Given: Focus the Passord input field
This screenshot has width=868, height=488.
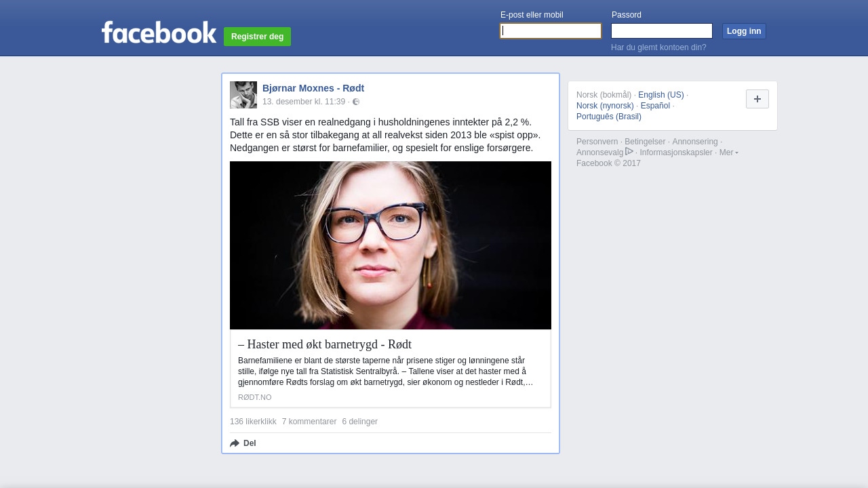Looking at the screenshot, I should pos(662,31).
